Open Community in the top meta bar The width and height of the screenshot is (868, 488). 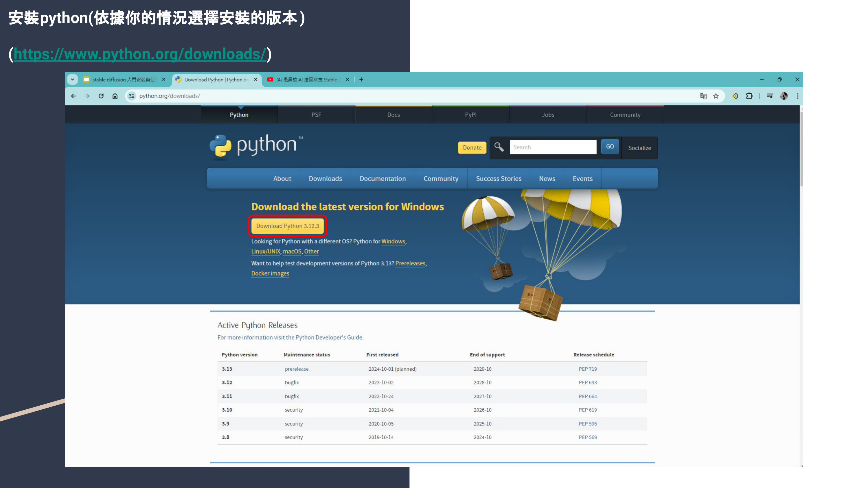click(x=625, y=115)
